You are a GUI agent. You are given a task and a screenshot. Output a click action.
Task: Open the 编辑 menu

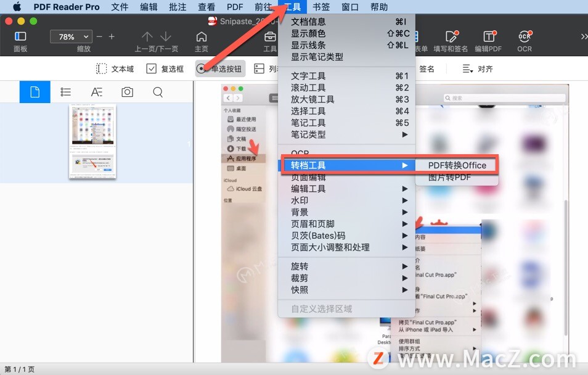point(149,7)
